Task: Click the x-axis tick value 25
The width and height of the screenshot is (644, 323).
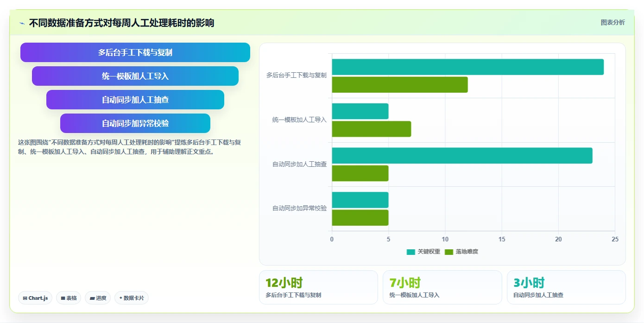Action: pyautogui.click(x=615, y=240)
